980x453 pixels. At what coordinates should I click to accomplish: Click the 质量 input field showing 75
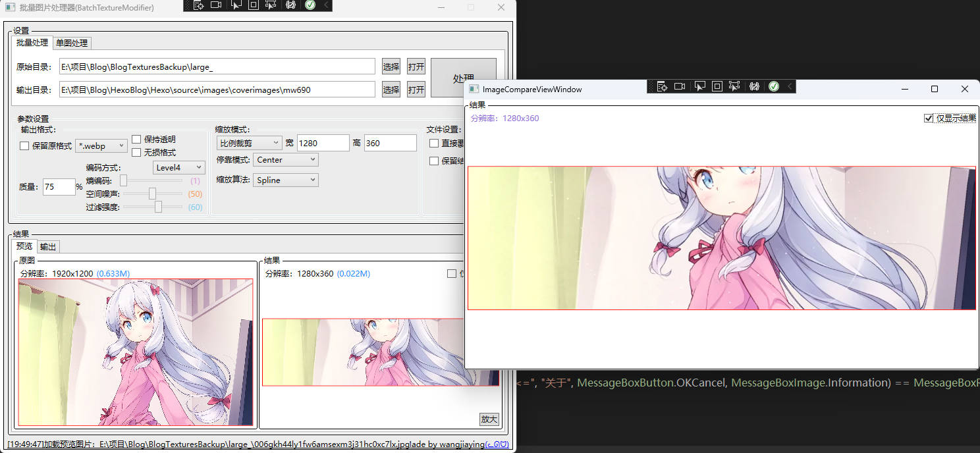coord(59,187)
